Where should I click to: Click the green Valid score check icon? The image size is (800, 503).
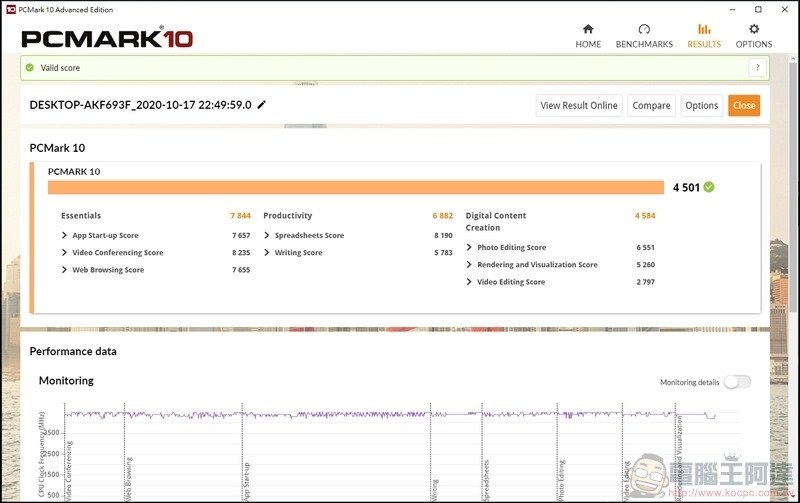[x=30, y=68]
